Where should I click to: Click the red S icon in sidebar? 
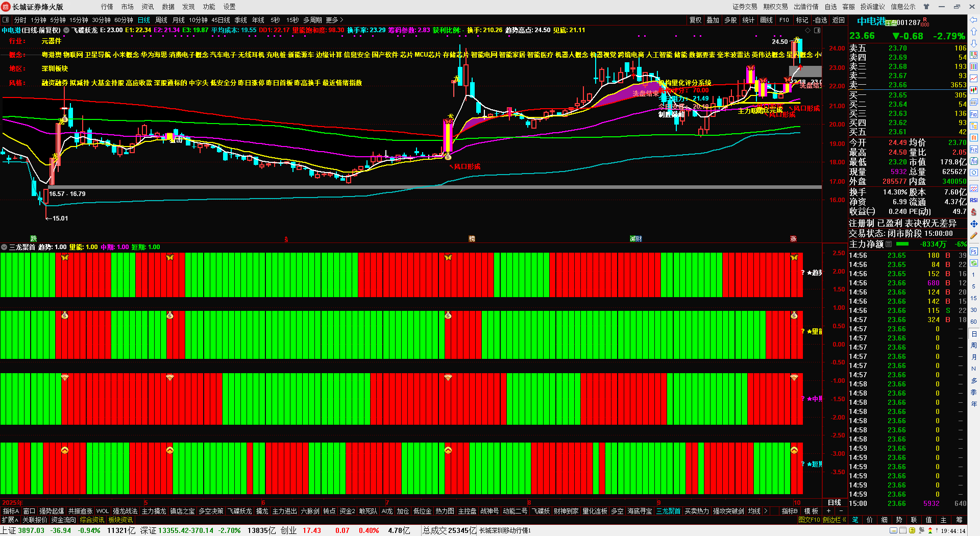(974, 212)
